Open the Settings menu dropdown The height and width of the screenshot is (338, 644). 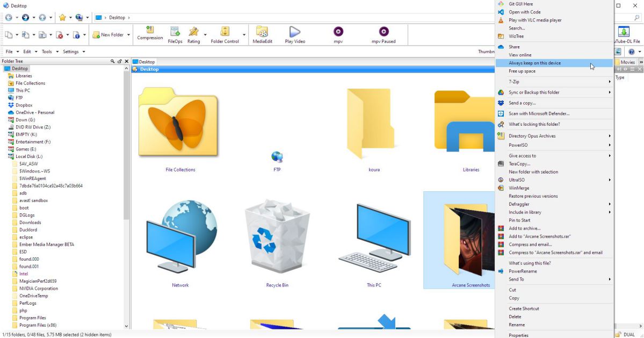74,52
